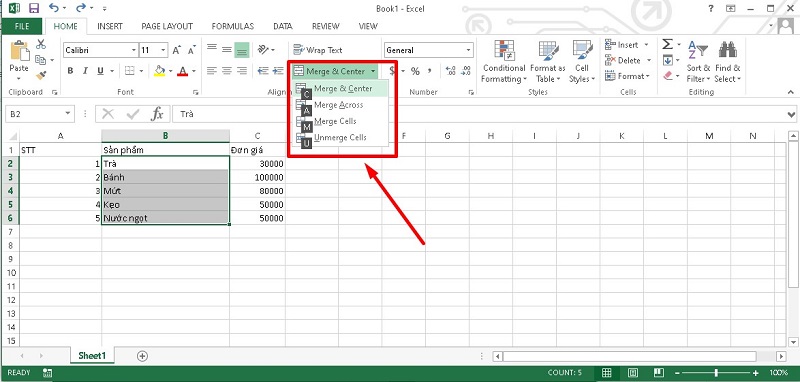Open Find & Select binoculars menu
This screenshot has height=382, width=800.
[728, 62]
